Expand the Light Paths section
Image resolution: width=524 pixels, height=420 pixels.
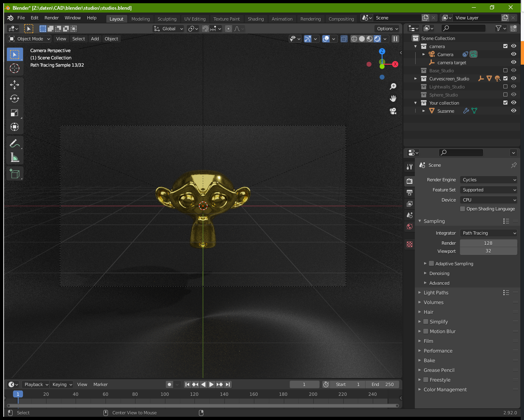pos(436,292)
